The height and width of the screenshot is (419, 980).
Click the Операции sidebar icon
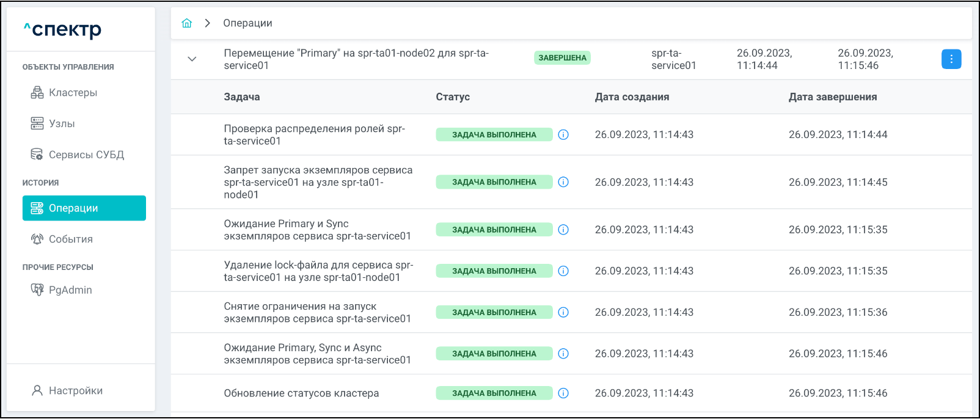click(37, 208)
